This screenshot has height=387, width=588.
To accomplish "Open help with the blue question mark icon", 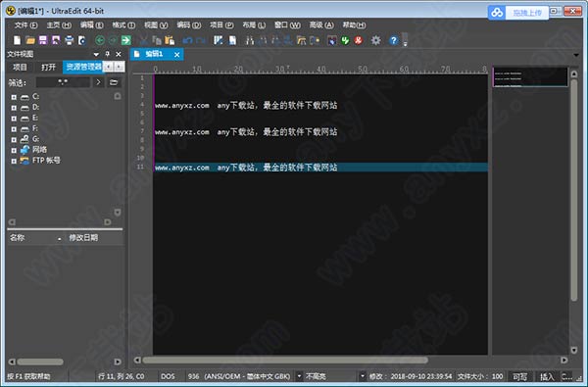I will coord(393,40).
